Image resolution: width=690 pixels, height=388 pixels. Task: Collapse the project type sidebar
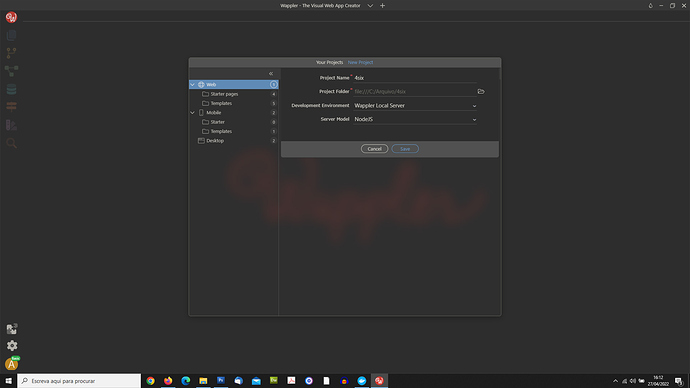271,73
